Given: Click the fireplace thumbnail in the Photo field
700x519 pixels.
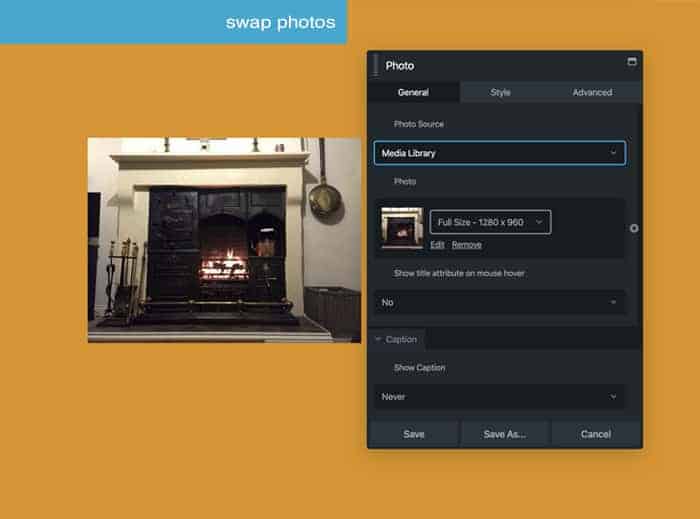Looking at the screenshot, I should click(x=402, y=228).
